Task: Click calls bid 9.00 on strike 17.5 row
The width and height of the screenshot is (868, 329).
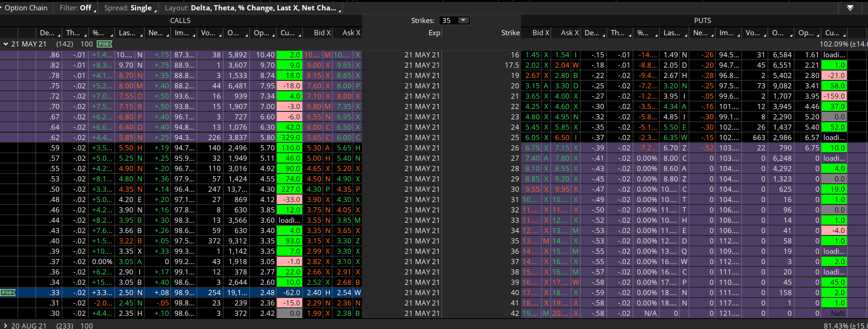Action: coord(314,65)
